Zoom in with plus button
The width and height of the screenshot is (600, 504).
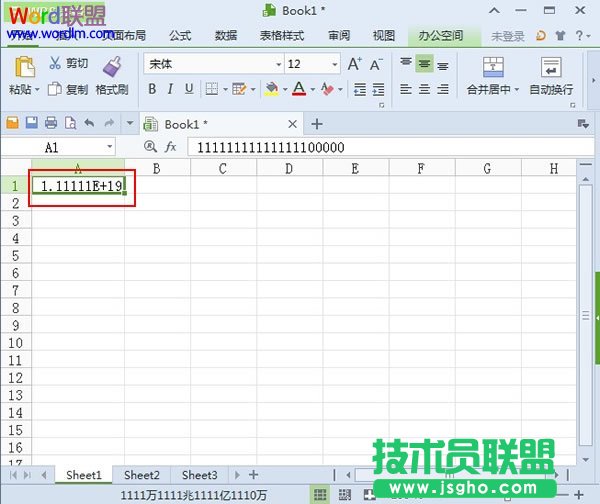[579, 495]
